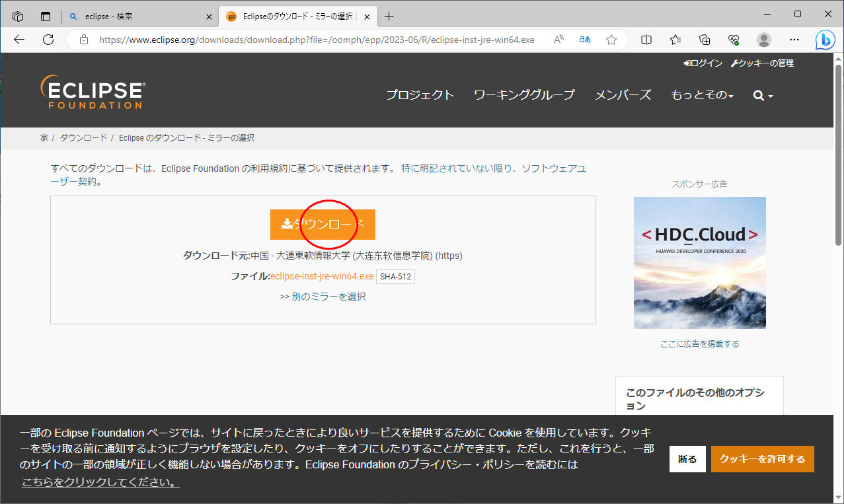Open the split screen icon in toolbar
The image size is (844, 504).
tap(646, 40)
